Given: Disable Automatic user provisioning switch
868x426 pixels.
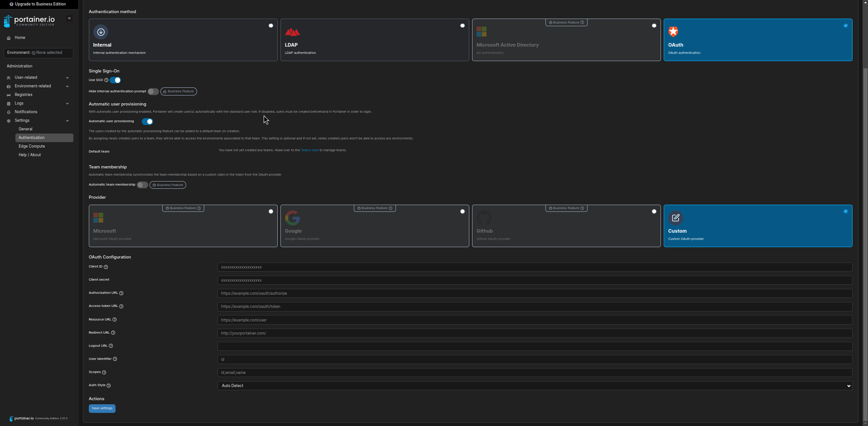Looking at the screenshot, I should (147, 121).
